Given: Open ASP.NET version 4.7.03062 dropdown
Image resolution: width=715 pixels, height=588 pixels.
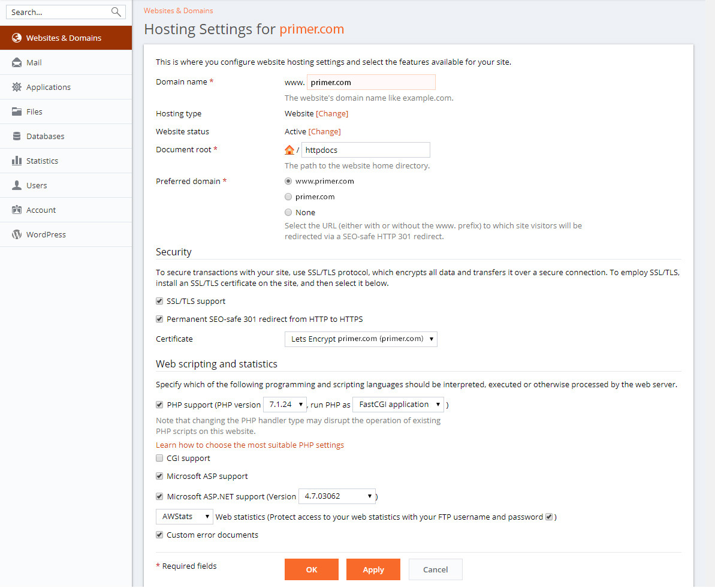Looking at the screenshot, I should [337, 496].
